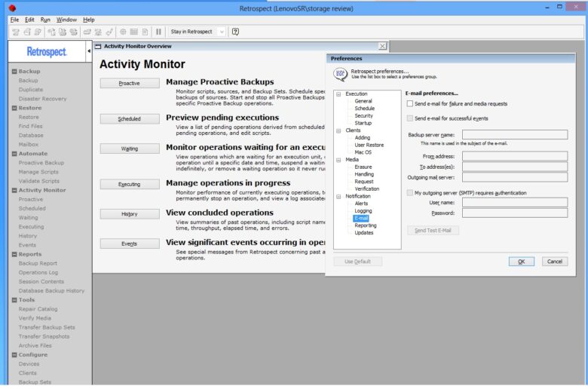Screen dimensions: 588x389
Task: Select Logging in preferences tree
Action: (363, 211)
